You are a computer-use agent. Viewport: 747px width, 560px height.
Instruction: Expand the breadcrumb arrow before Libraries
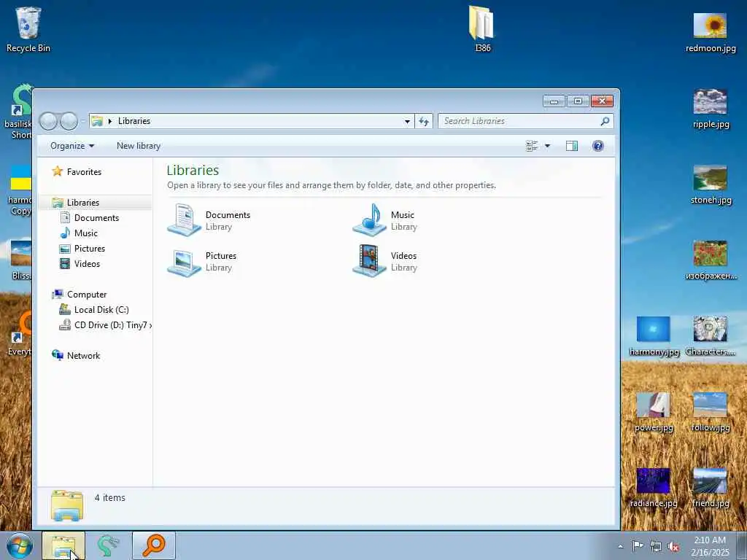(x=110, y=121)
